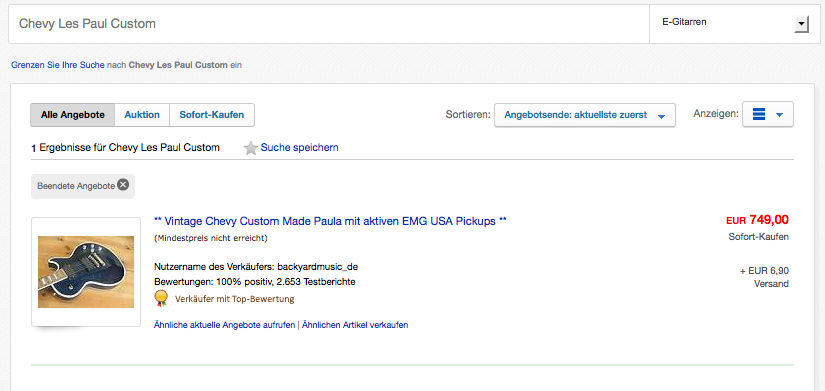
Task: Switch to the Auktion tab
Action: (x=142, y=115)
